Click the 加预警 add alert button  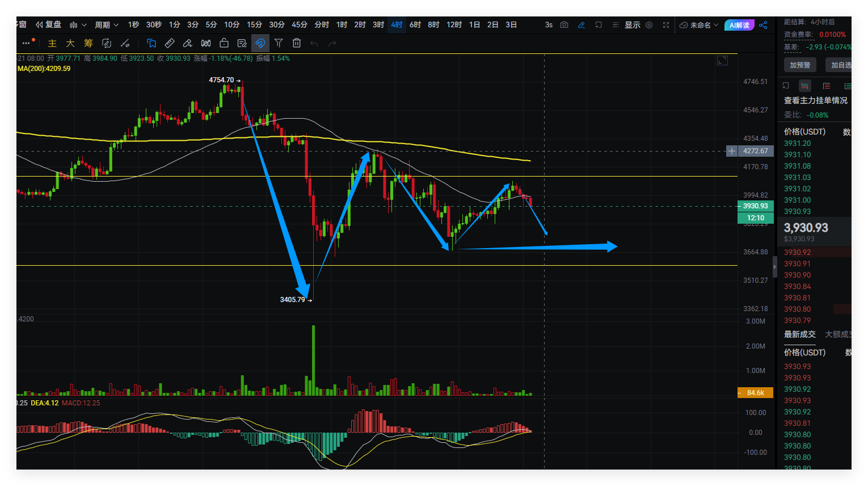[x=800, y=65]
